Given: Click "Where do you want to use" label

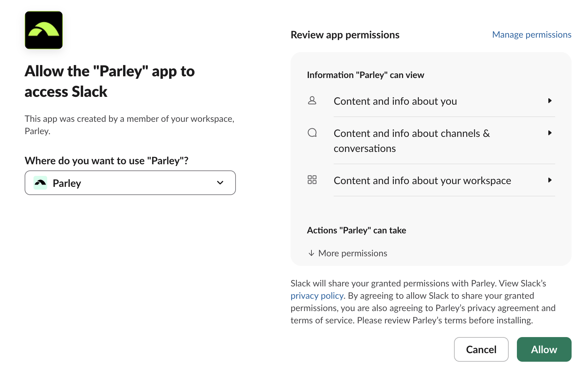Looking at the screenshot, I should (107, 161).
